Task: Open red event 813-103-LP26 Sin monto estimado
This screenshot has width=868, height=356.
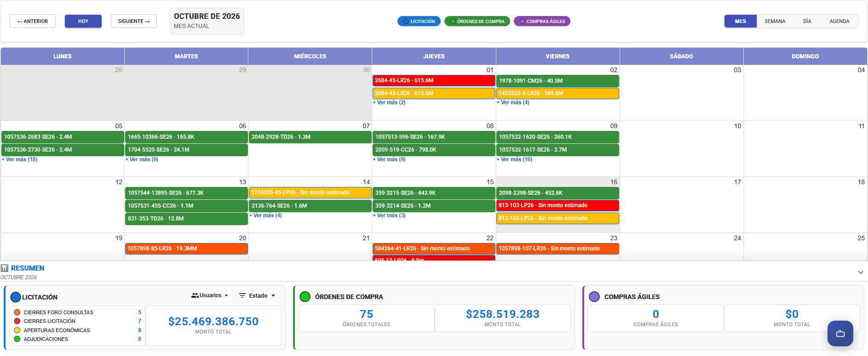Action: pos(558,205)
